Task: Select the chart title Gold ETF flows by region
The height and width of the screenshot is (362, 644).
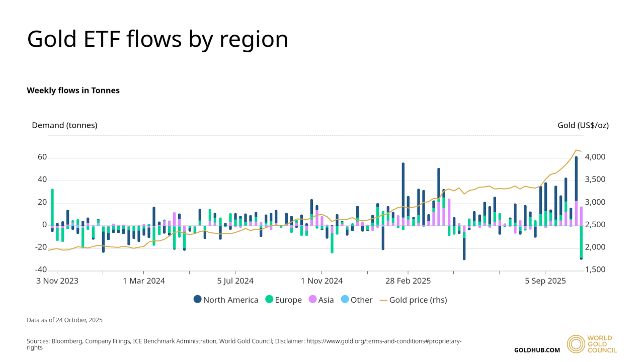Action: click(x=158, y=39)
